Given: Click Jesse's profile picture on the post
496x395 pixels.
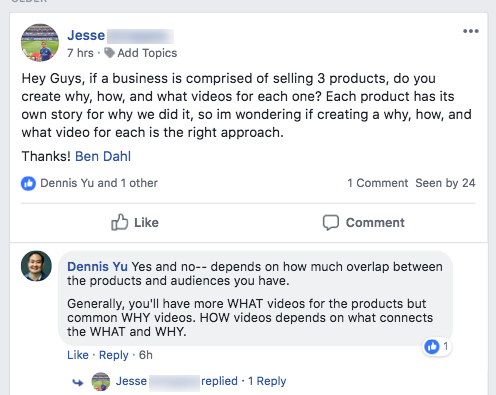Looking at the screenshot, I should point(40,43).
